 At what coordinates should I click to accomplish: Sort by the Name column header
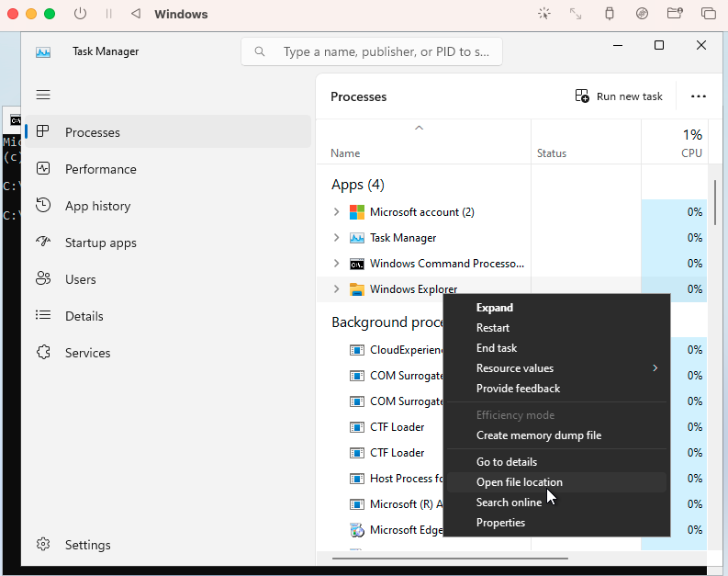423,142
